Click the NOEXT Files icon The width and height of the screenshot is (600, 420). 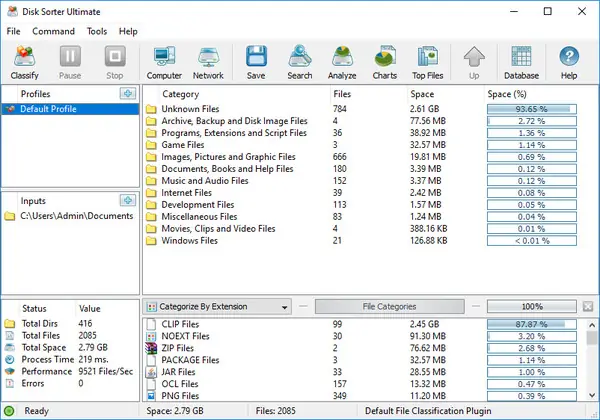(x=152, y=336)
